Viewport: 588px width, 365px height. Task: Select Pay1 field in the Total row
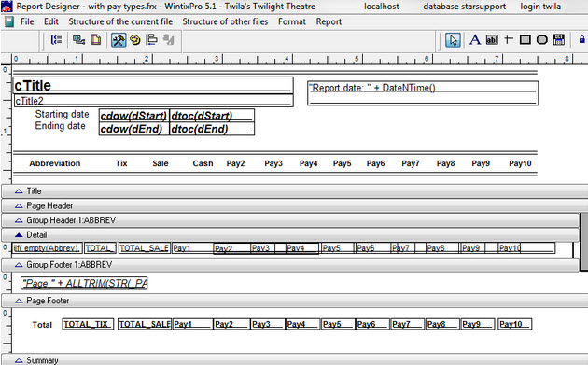point(192,324)
